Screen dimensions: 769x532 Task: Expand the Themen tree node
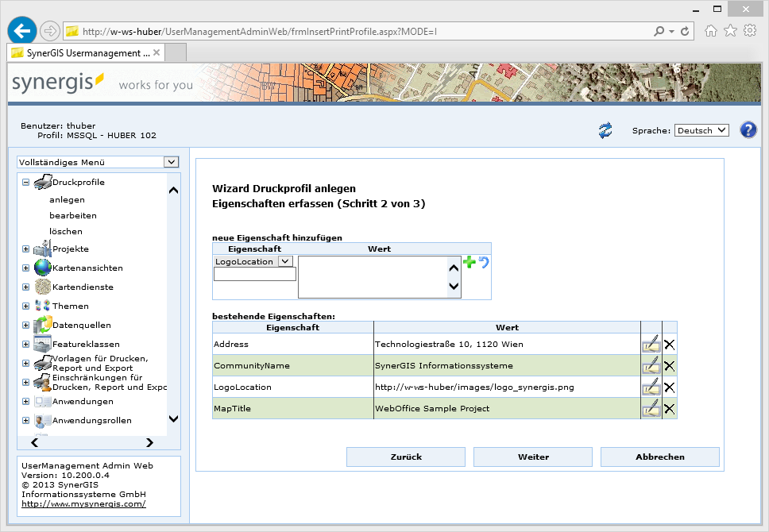pyautogui.click(x=26, y=306)
